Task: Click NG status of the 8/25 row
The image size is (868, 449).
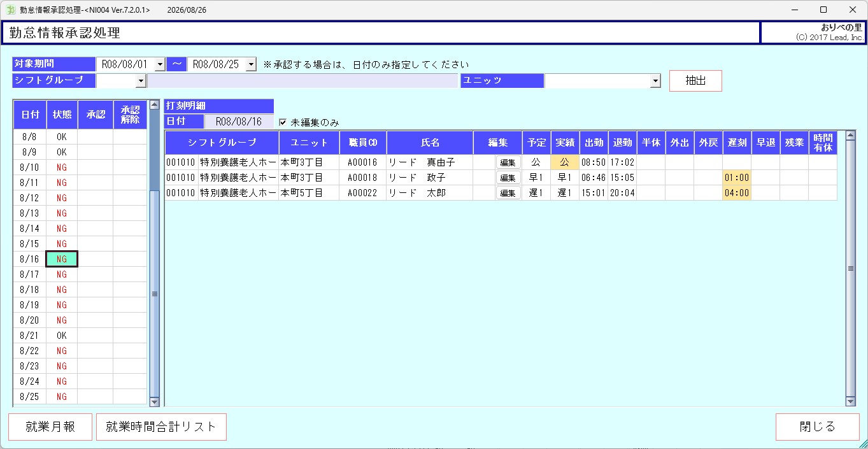Action: point(62,397)
